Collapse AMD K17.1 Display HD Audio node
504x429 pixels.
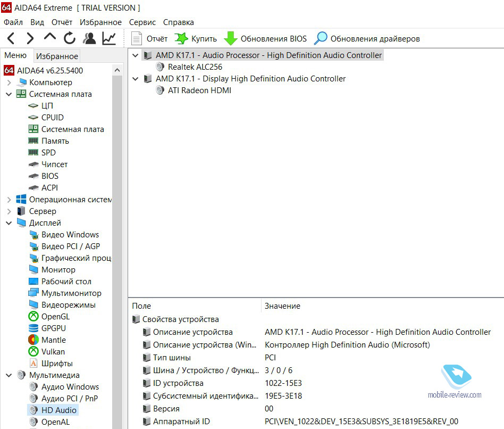tap(136, 79)
